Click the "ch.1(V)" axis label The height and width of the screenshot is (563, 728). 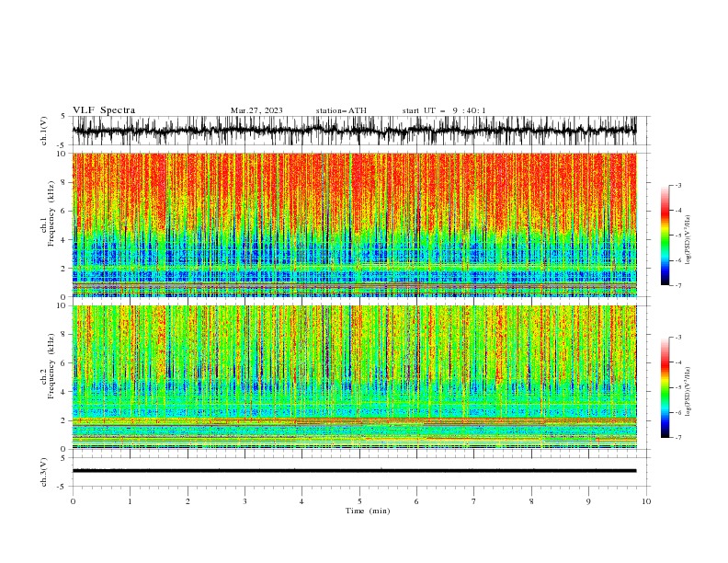(44, 131)
